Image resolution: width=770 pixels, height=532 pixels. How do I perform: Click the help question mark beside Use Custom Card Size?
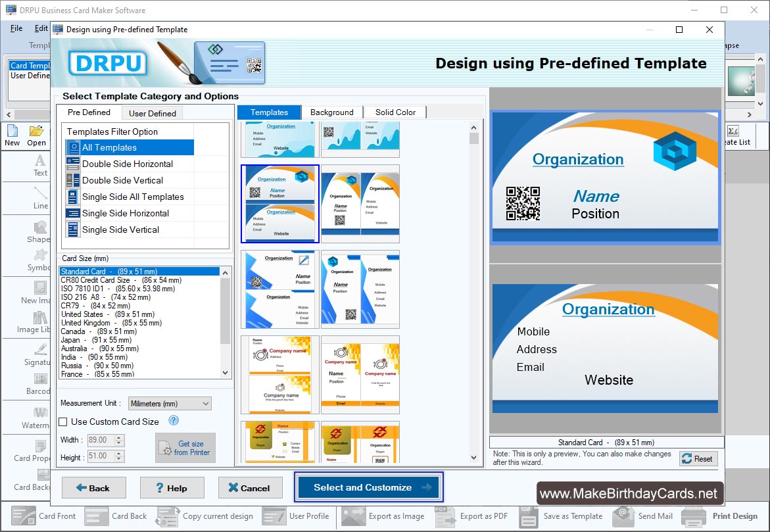(x=174, y=420)
